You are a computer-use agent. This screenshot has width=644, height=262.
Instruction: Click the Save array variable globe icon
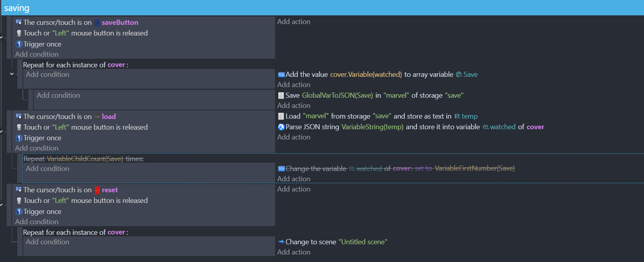[459, 74]
